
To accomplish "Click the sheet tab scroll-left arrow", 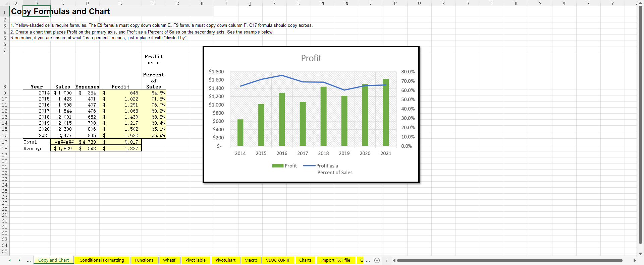I will (10, 260).
